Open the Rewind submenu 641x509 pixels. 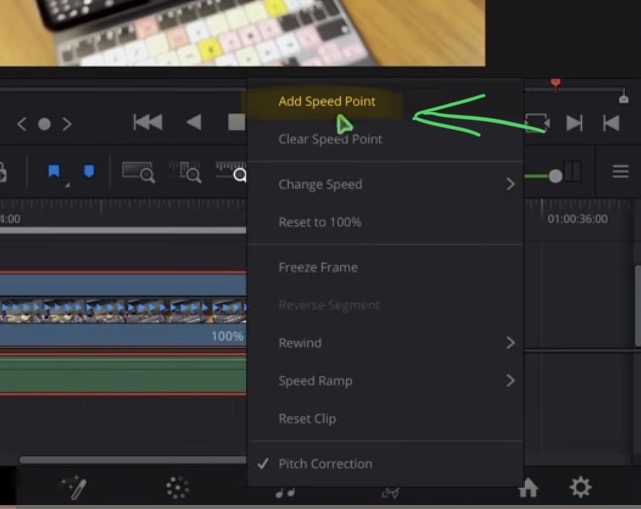click(x=385, y=343)
